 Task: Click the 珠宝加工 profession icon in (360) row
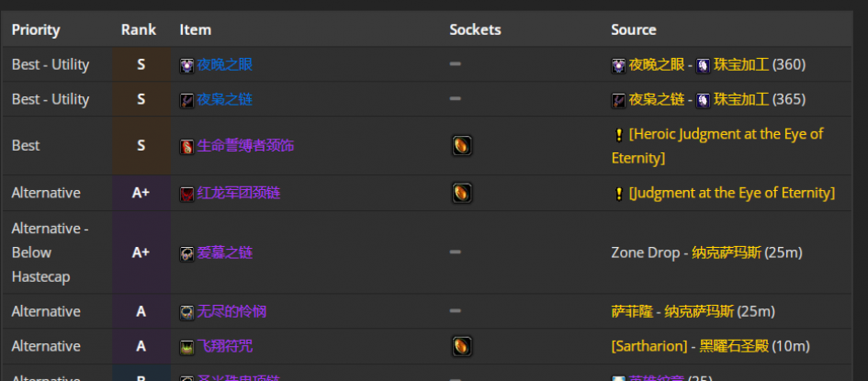[x=703, y=66]
